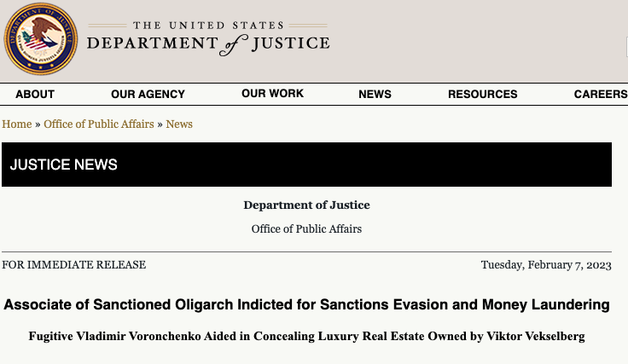This screenshot has height=364, width=628.
Task: Select OUR WORK in navigation bar
Action: click(272, 94)
